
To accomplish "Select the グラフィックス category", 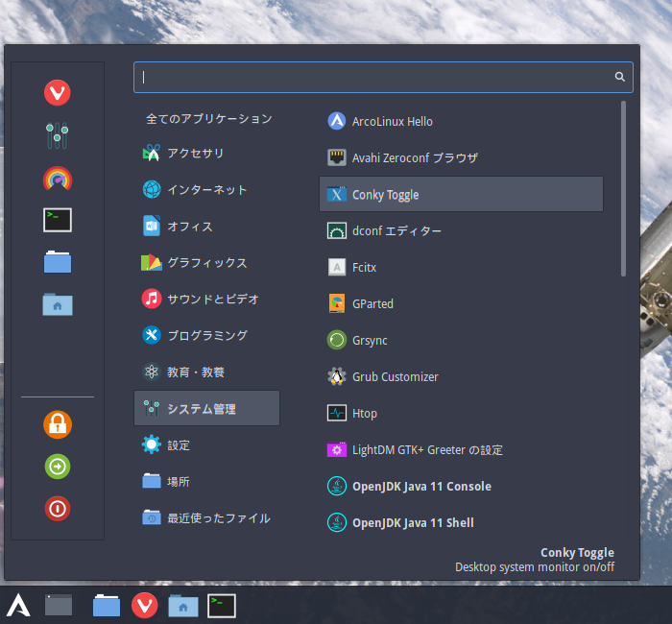I will [x=207, y=262].
